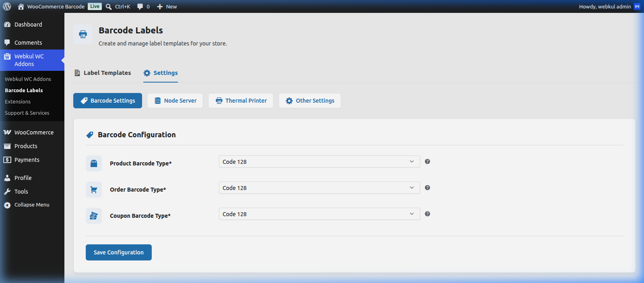This screenshot has width=644, height=283.
Task: Click help icon beside Product Barcode Type
Action: coord(427,161)
